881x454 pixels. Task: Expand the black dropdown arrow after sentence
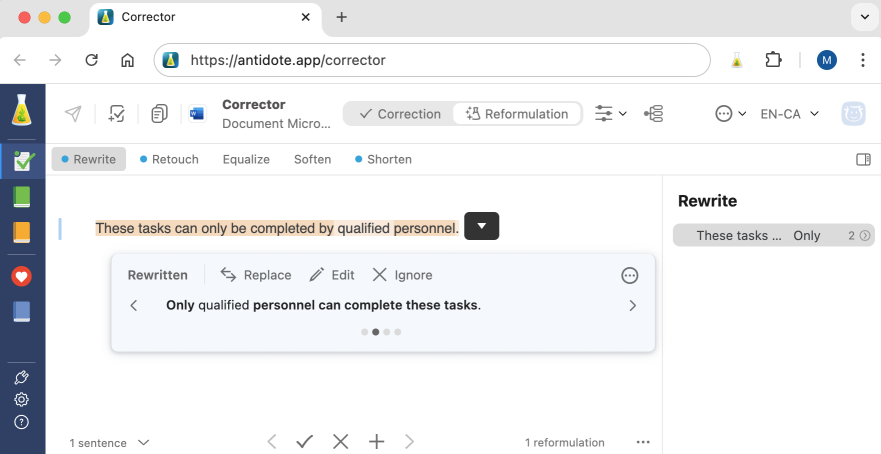[482, 226]
